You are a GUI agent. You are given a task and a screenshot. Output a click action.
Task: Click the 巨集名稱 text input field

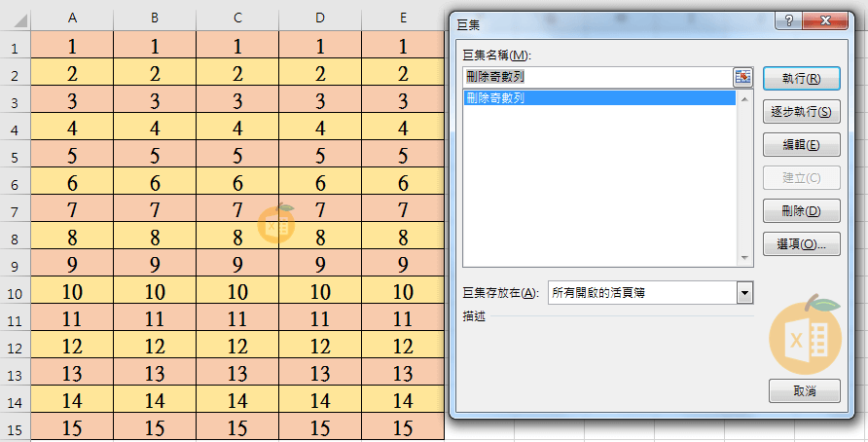pos(597,77)
